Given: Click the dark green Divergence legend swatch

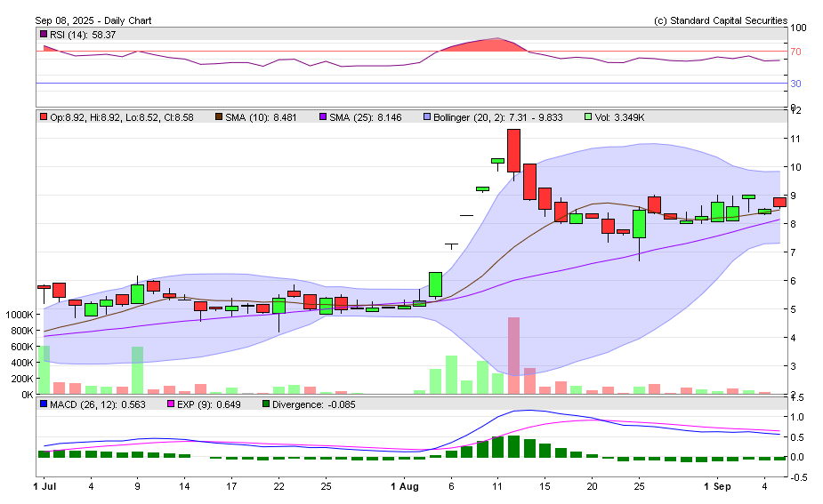Looking at the screenshot, I should (x=266, y=404).
